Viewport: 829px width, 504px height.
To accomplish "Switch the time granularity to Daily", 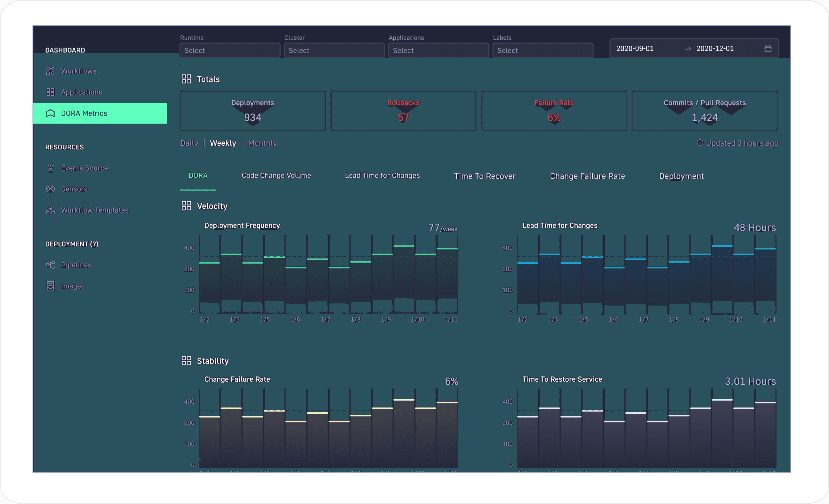I will click(189, 143).
